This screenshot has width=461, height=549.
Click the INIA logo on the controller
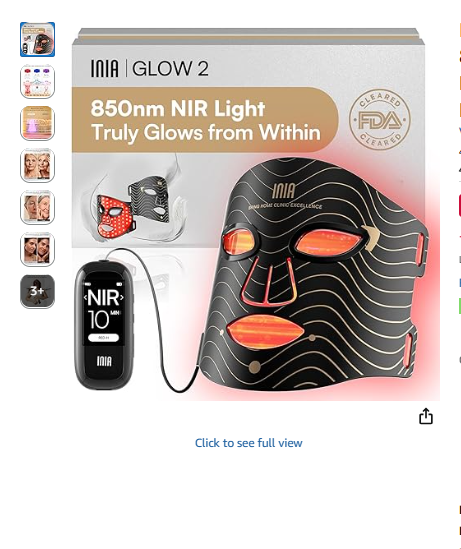pos(104,361)
